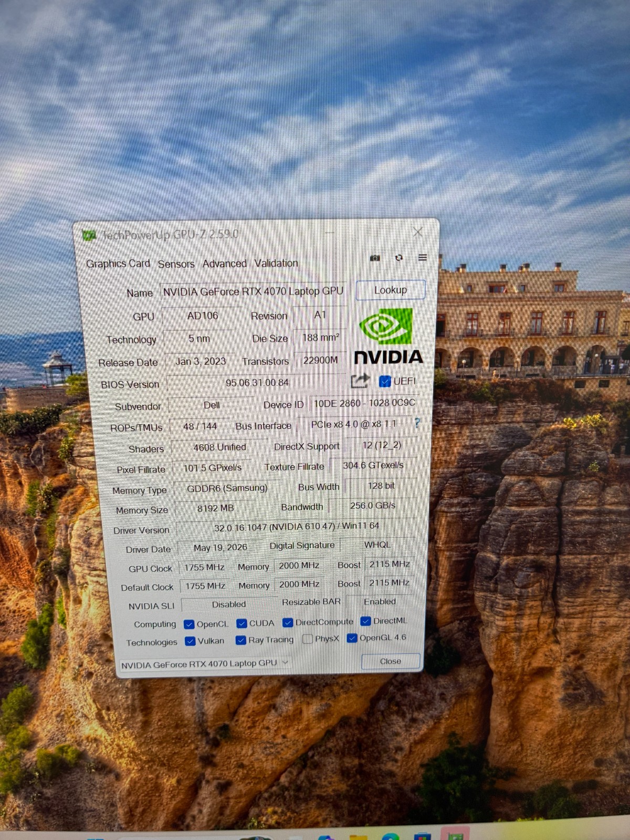Toggle the DirectML checkbox
Screen dimensions: 630x840
(x=365, y=621)
